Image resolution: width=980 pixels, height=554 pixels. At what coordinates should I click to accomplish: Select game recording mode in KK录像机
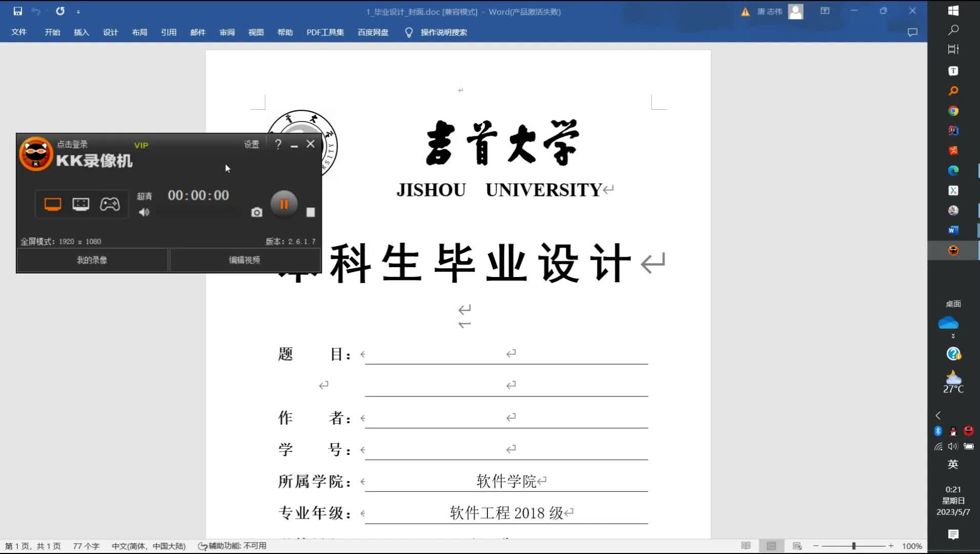tap(111, 204)
